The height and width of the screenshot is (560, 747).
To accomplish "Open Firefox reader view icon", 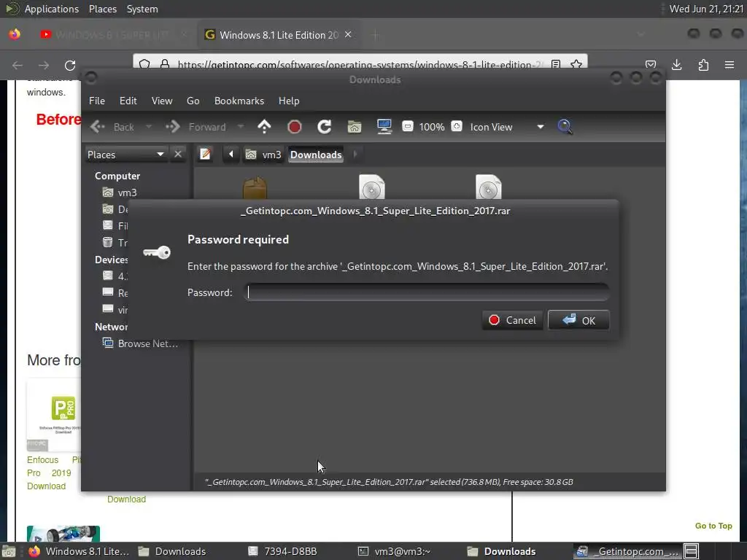I will [x=555, y=64].
